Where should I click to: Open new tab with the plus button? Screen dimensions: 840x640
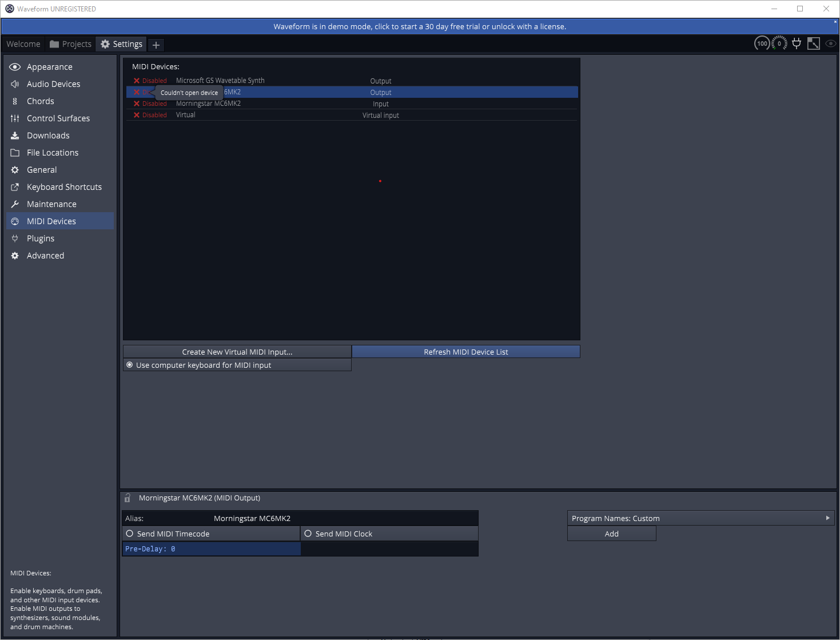click(156, 45)
